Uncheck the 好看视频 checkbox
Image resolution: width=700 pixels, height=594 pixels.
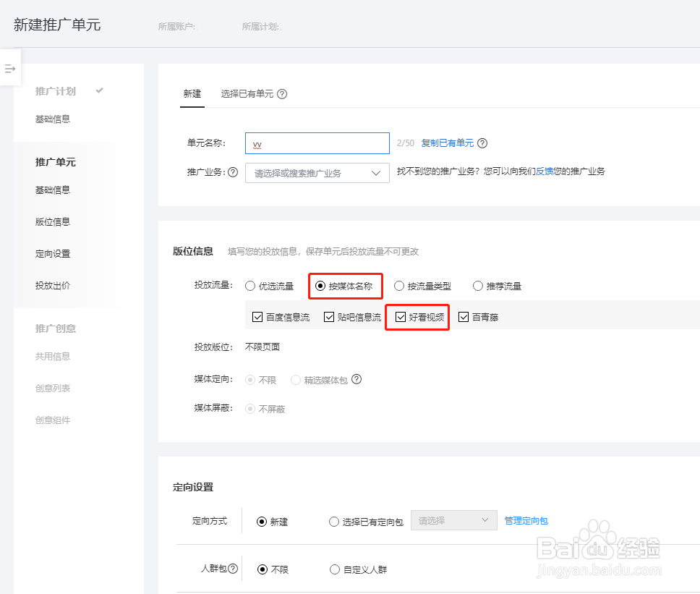point(400,316)
